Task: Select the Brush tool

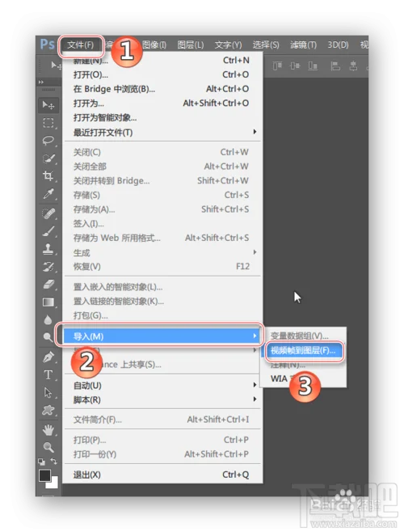Action: 48,231
